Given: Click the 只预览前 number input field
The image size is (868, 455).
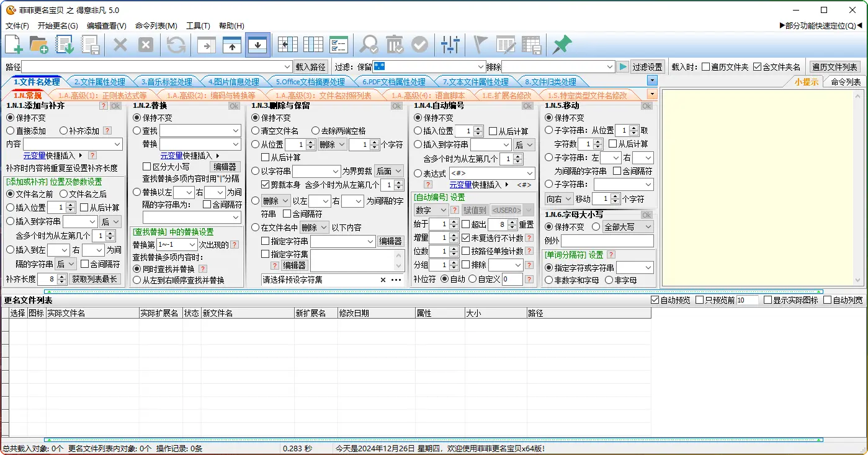Looking at the screenshot, I should [747, 300].
